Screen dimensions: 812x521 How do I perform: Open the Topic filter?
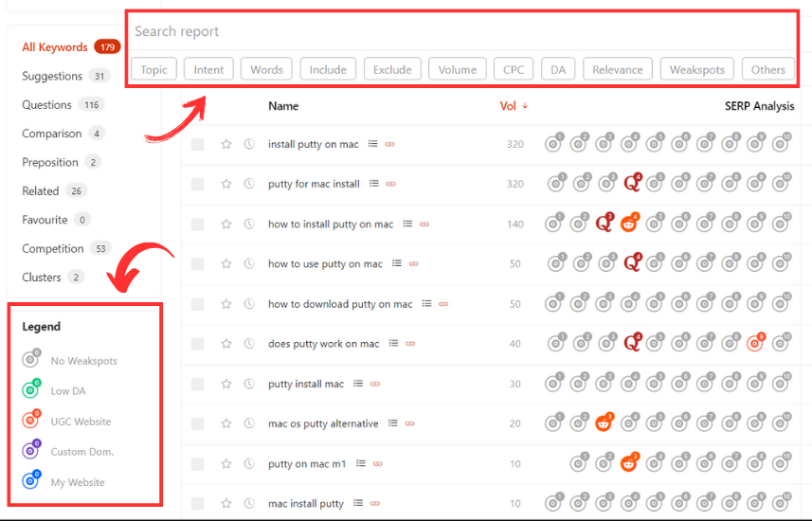153,69
